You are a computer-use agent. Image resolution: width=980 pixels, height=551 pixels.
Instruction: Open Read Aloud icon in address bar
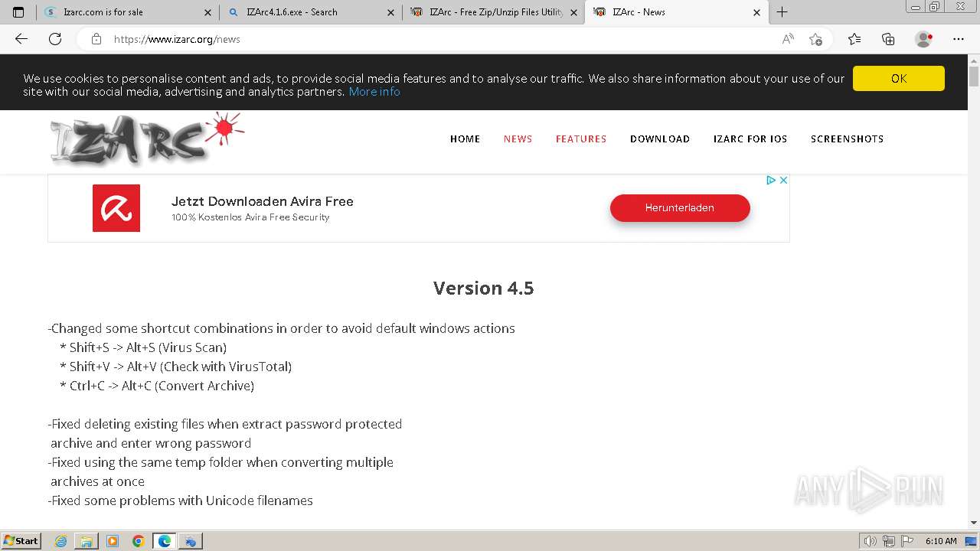(788, 39)
